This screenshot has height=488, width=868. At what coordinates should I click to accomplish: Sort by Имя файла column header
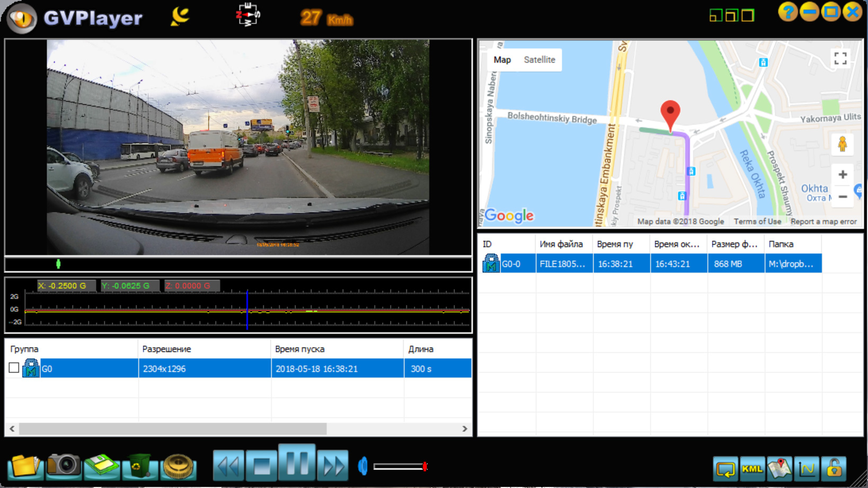pos(564,244)
